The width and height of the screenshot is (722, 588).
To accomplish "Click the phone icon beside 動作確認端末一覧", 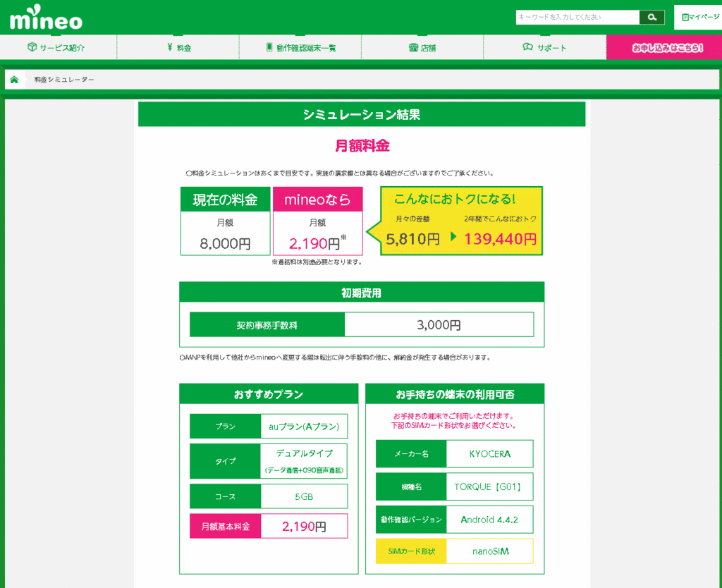I will click(269, 47).
